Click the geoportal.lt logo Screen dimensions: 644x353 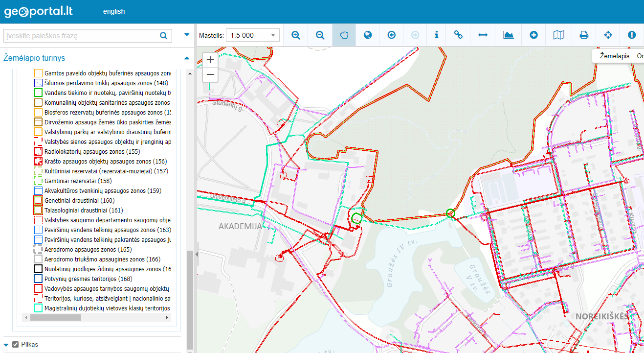point(39,11)
